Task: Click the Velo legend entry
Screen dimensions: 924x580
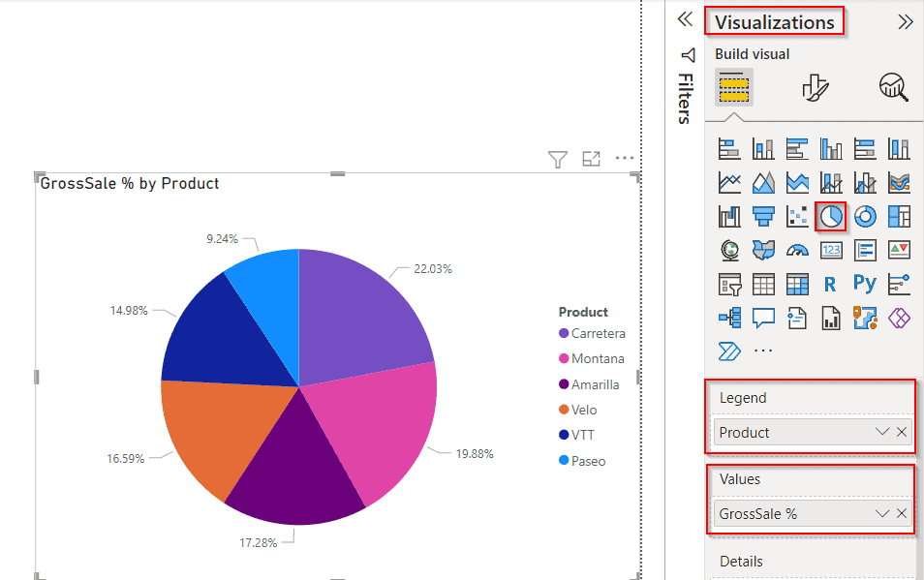Action: coord(577,410)
